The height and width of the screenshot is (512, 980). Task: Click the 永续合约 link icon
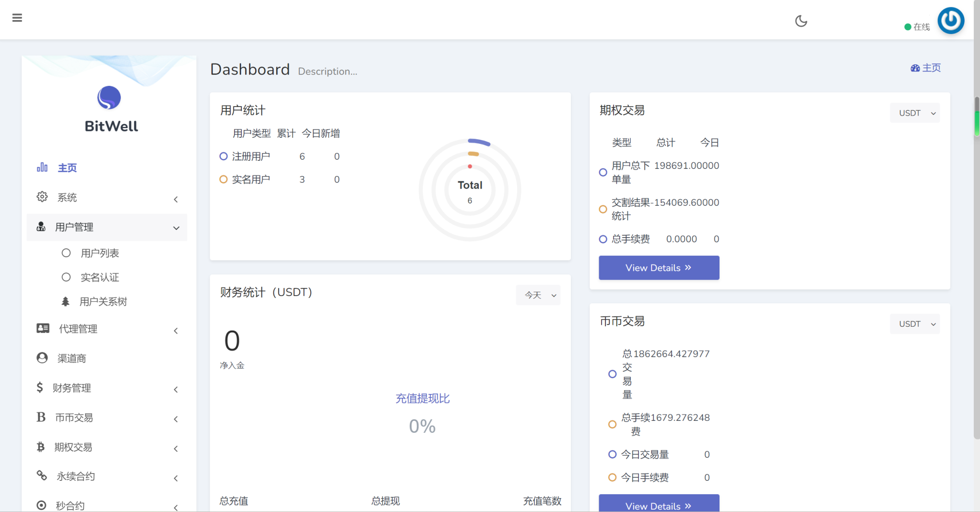pyautogui.click(x=41, y=476)
